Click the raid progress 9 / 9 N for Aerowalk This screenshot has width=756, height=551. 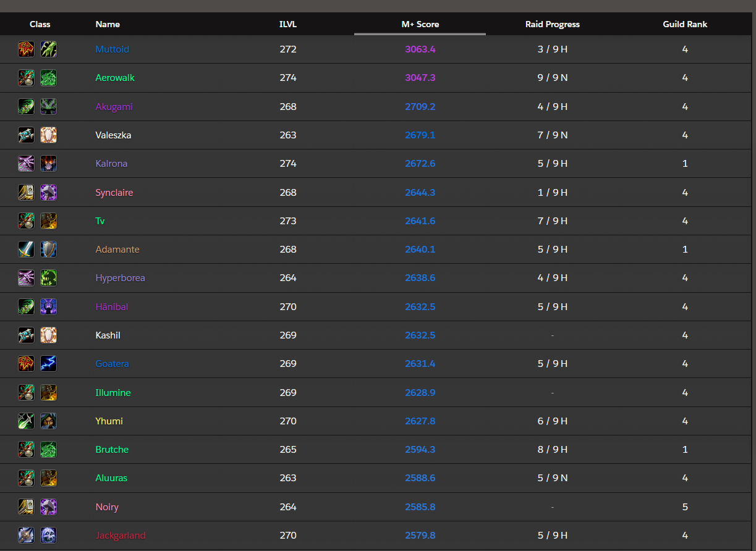point(553,78)
